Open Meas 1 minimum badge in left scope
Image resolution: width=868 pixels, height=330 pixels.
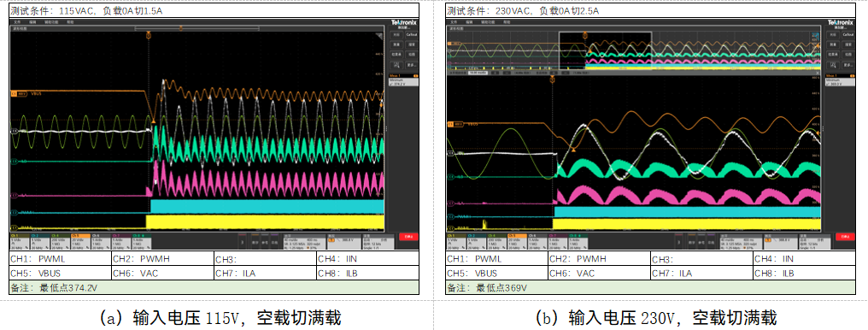tap(403, 80)
